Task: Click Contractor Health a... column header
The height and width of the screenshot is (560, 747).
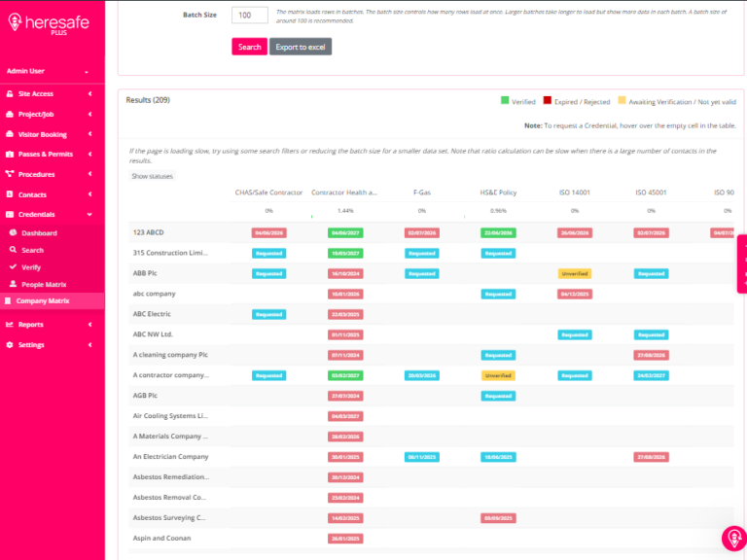Action: click(x=344, y=192)
